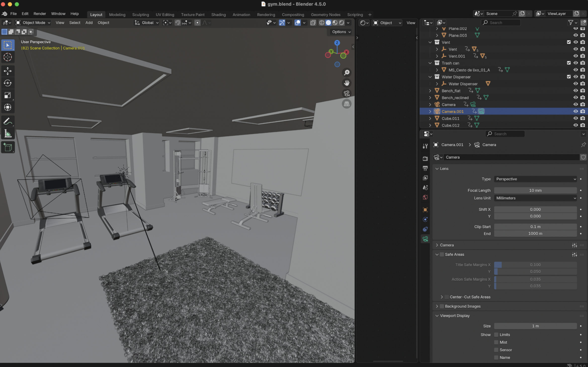
Task: Select the Move tool
Action: point(8,71)
